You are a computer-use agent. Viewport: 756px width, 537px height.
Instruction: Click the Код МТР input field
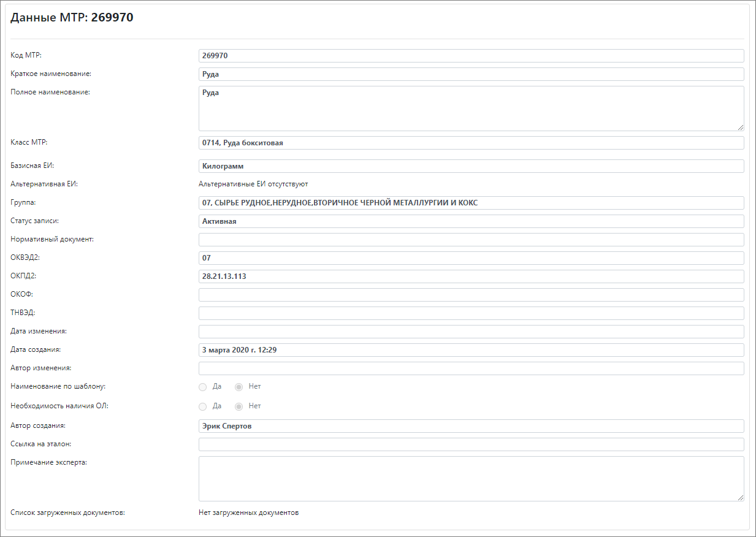(x=471, y=56)
